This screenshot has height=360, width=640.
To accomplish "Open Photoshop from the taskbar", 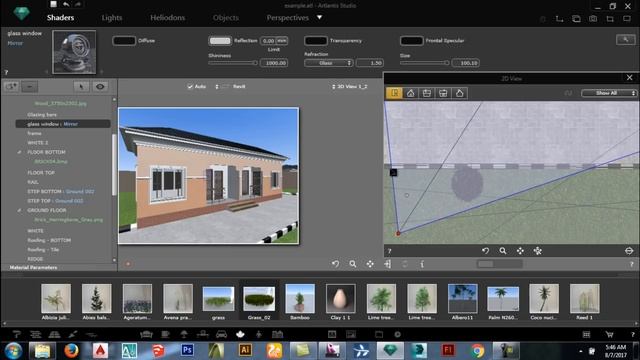I will click(x=187, y=350).
